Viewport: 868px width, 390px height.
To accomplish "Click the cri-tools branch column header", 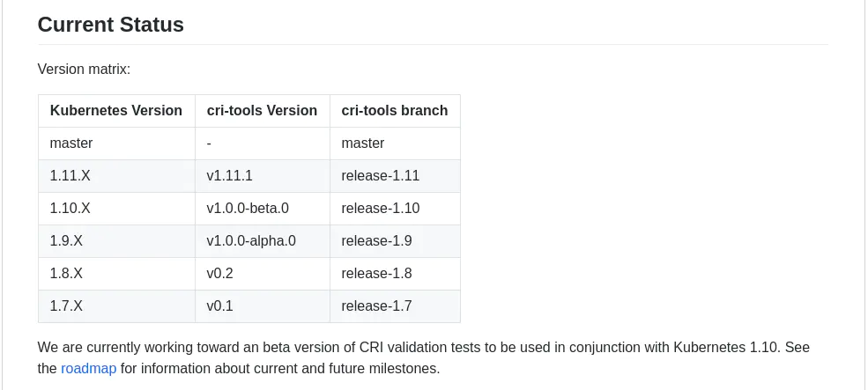I will (394, 111).
